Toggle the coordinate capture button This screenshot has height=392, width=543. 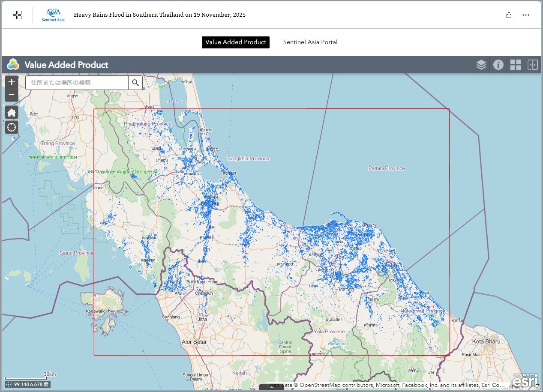(8, 385)
